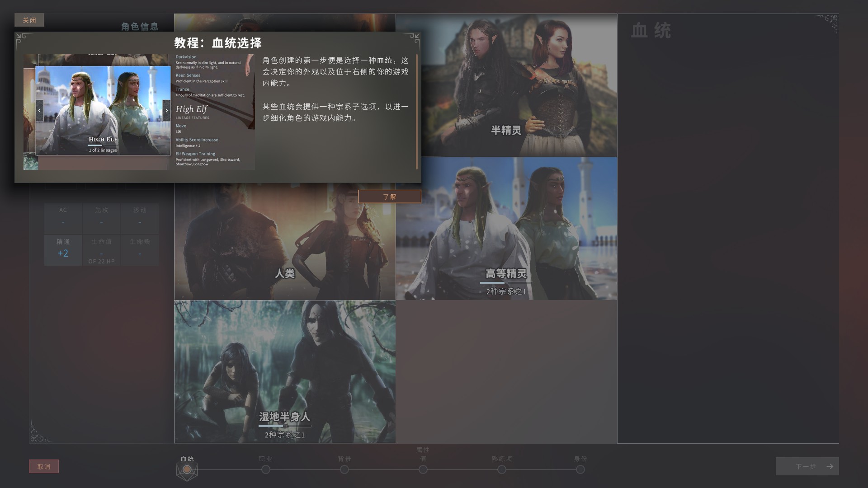868x488 pixels.
Task: Click the 教程：血统选择 tutorial title
Action: [x=218, y=43]
